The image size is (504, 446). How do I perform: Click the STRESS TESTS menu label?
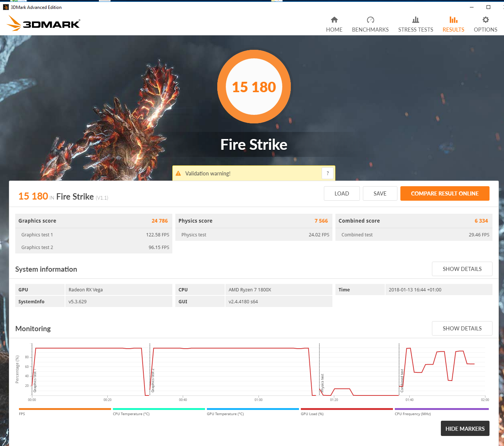[x=416, y=30]
